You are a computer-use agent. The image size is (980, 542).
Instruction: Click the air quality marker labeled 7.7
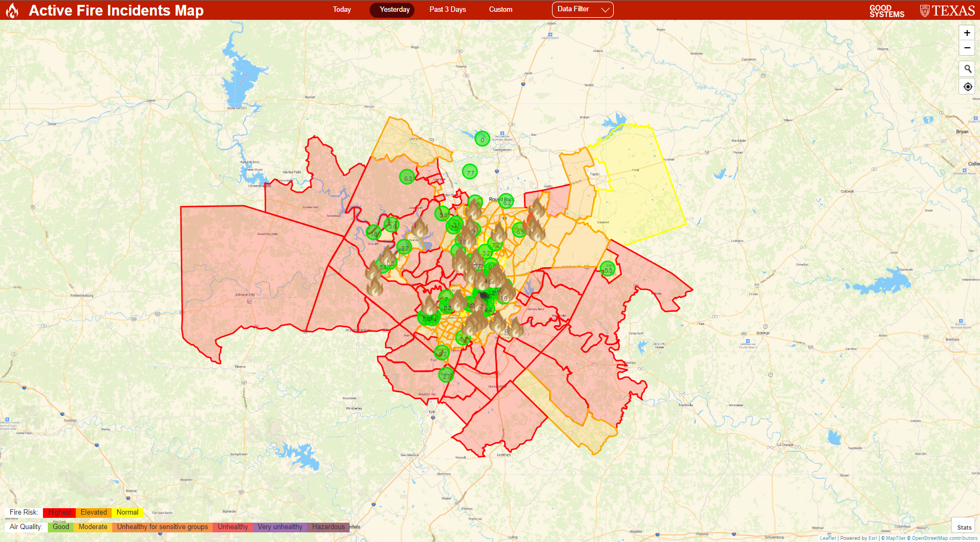coord(470,172)
